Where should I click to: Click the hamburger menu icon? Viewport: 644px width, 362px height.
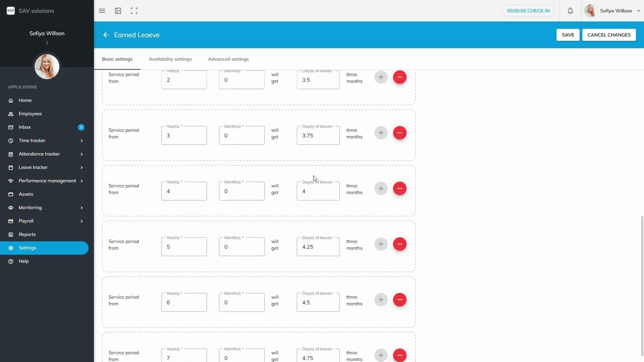[x=102, y=11]
